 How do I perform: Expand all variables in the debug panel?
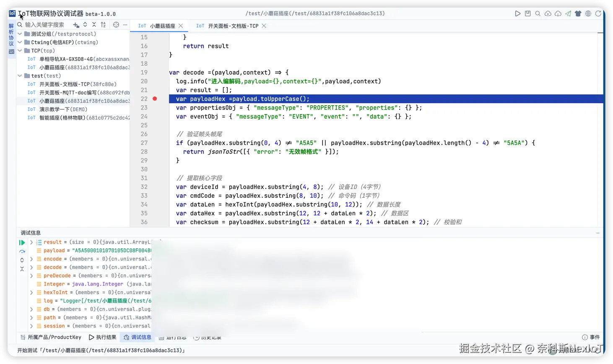(22, 260)
